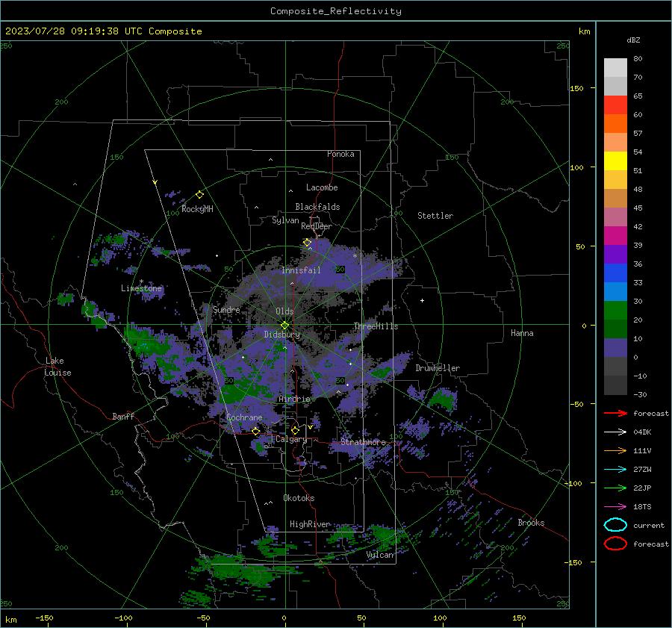Select the green 22JP arrow legend icon
The width and height of the screenshot is (672, 628).
pyautogui.click(x=615, y=488)
